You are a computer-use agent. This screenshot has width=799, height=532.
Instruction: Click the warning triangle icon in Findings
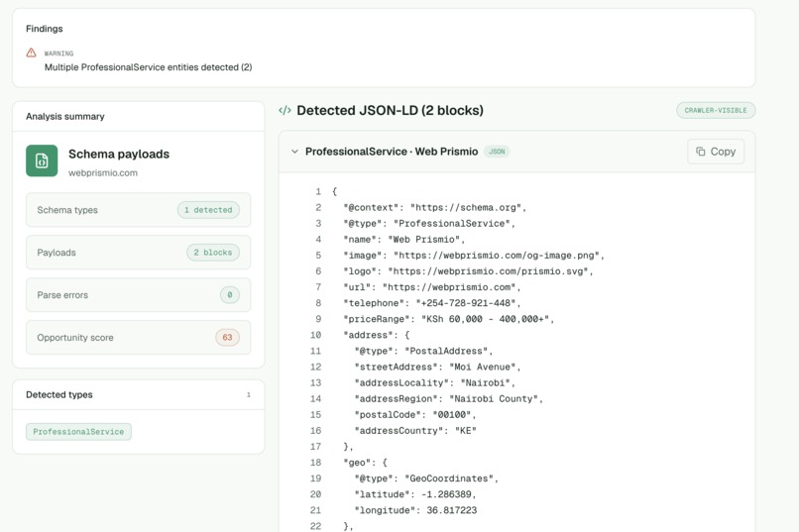(x=31, y=53)
